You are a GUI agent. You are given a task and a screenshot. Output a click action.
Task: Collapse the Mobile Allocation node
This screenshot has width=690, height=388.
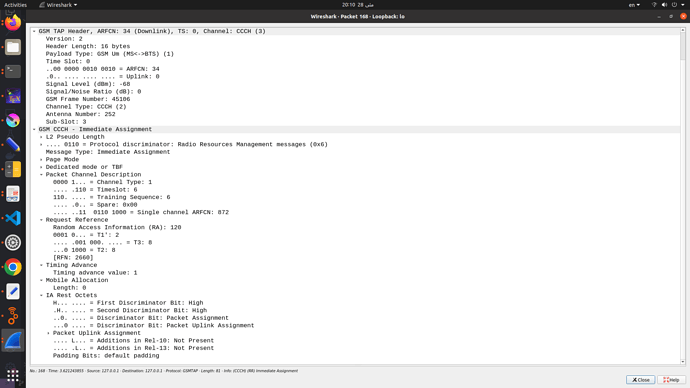(41, 280)
